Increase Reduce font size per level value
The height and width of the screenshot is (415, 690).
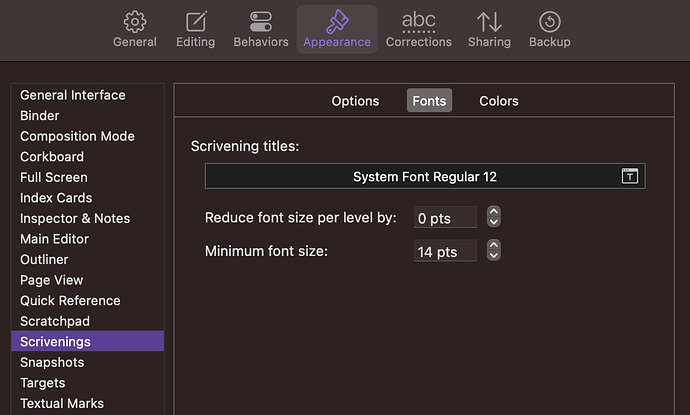coord(494,211)
